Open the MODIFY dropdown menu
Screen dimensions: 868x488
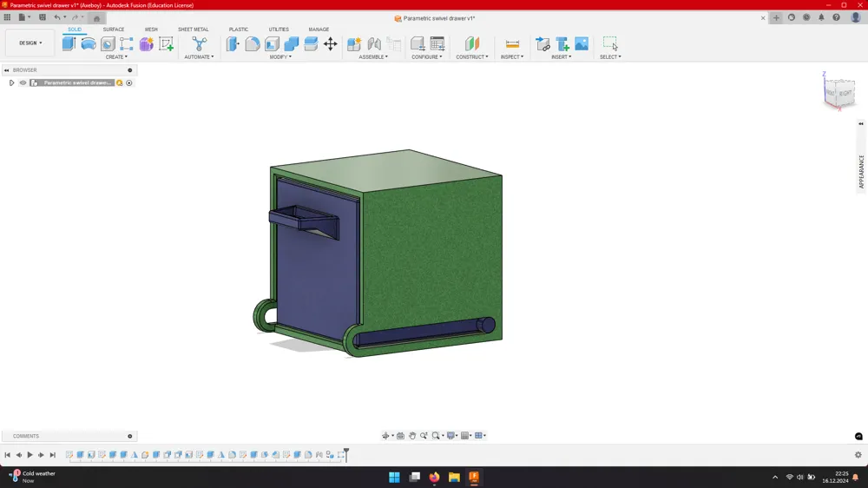point(280,56)
